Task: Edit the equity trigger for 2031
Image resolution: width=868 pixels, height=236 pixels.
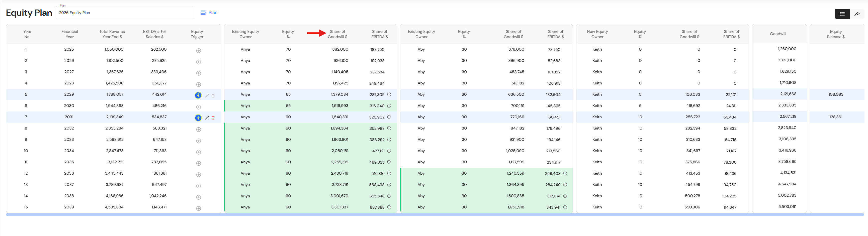Action: (207, 118)
